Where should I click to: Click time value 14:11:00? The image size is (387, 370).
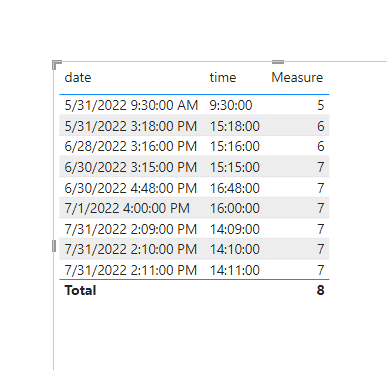(x=235, y=270)
